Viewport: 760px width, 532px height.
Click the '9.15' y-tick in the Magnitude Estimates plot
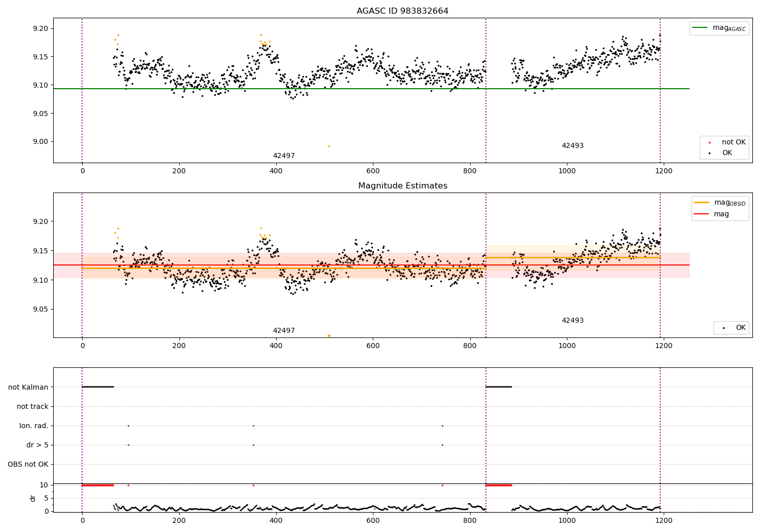(x=41, y=251)
